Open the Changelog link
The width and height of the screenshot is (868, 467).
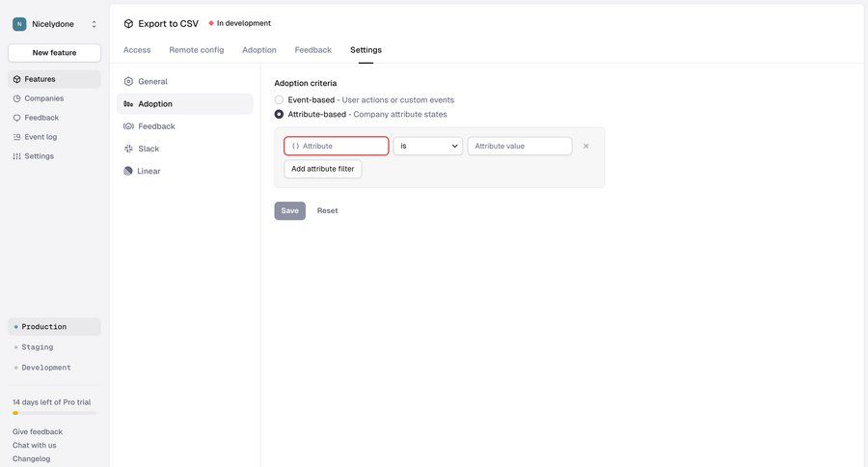[x=31, y=458]
